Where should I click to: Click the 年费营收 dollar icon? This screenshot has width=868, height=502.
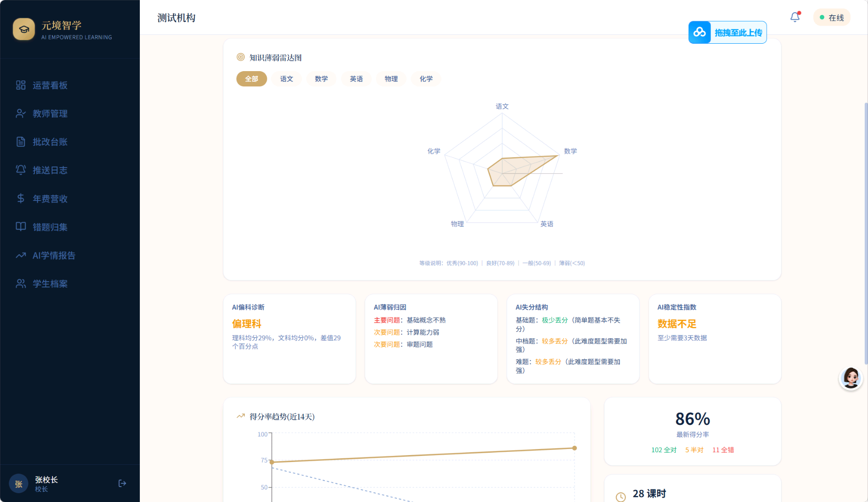click(20, 198)
